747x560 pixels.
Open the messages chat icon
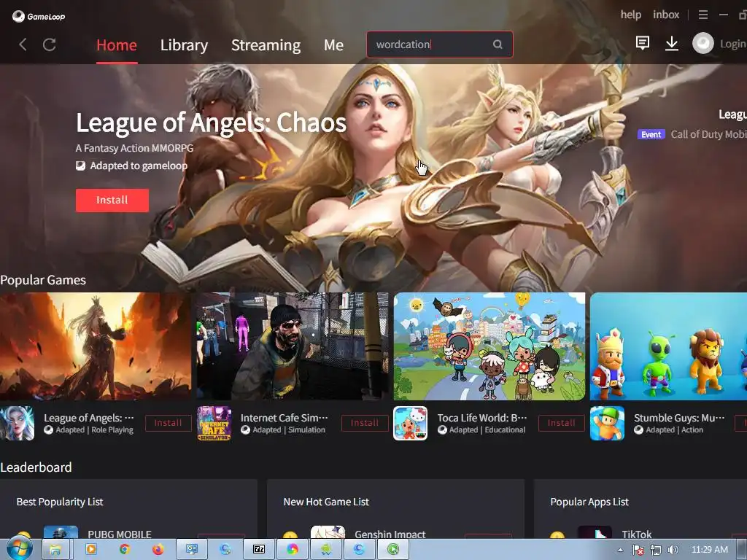point(643,43)
